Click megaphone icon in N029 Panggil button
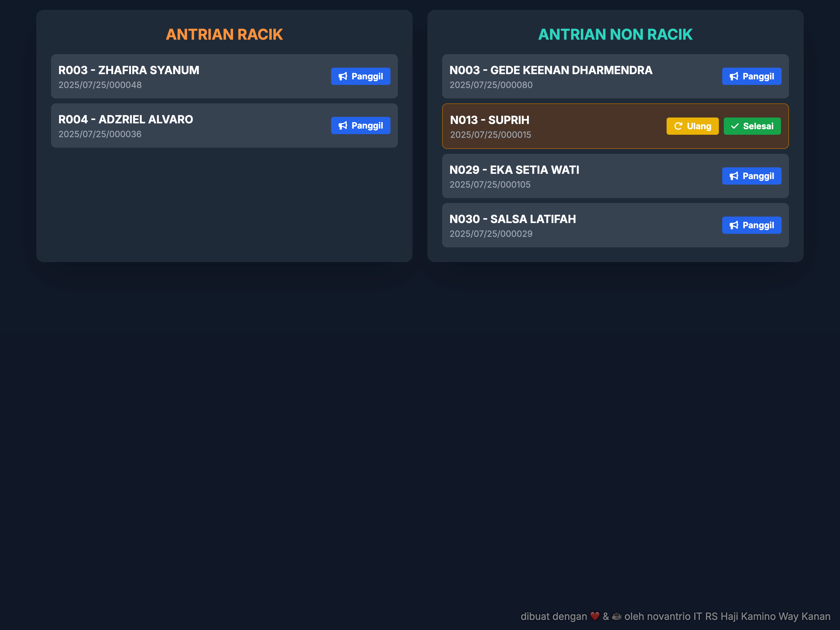Image resolution: width=840 pixels, height=630 pixels. (734, 176)
